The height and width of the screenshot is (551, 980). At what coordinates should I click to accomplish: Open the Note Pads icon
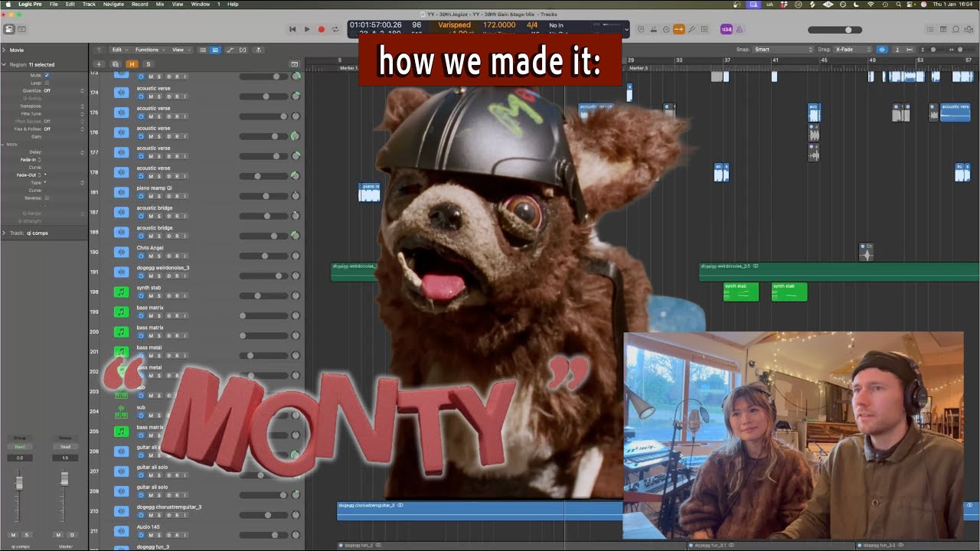tap(943, 29)
